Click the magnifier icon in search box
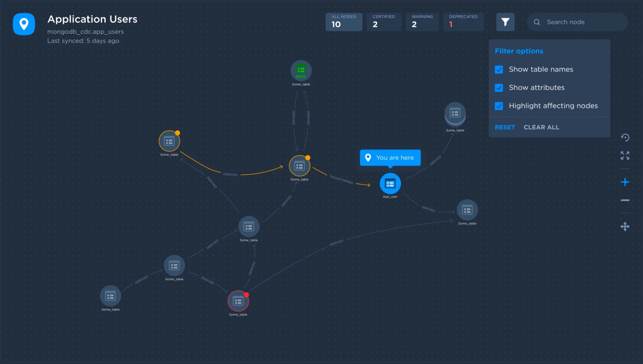Viewport: 643px width, 364px height. (x=537, y=22)
